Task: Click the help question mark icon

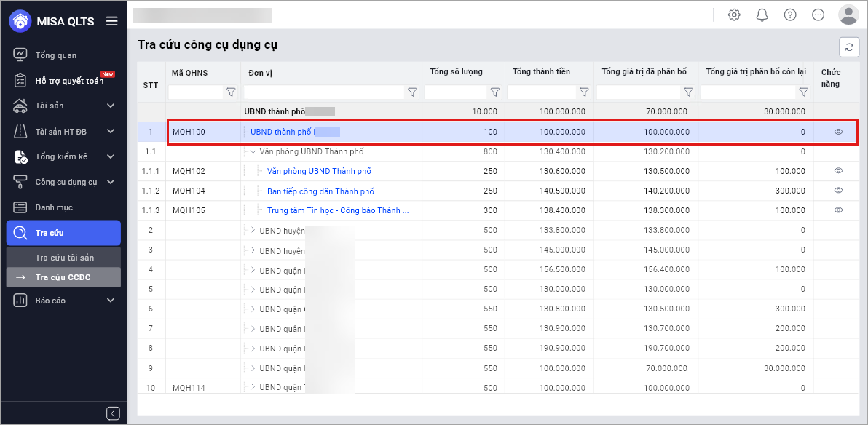Action: click(x=790, y=15)
